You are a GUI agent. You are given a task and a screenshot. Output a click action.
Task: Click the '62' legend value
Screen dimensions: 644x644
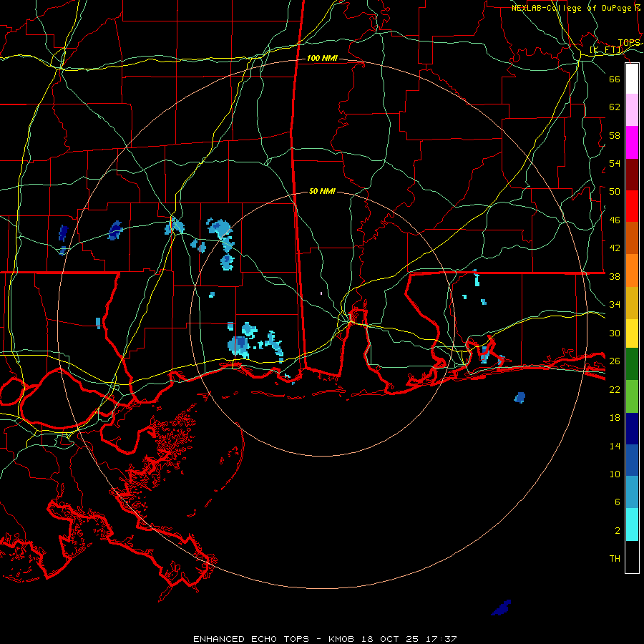pos(615,107)
